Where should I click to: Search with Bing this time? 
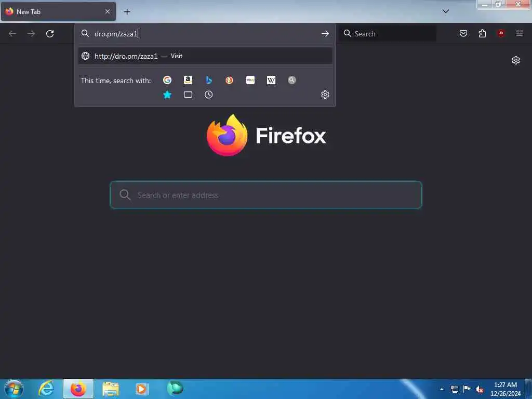209,80
